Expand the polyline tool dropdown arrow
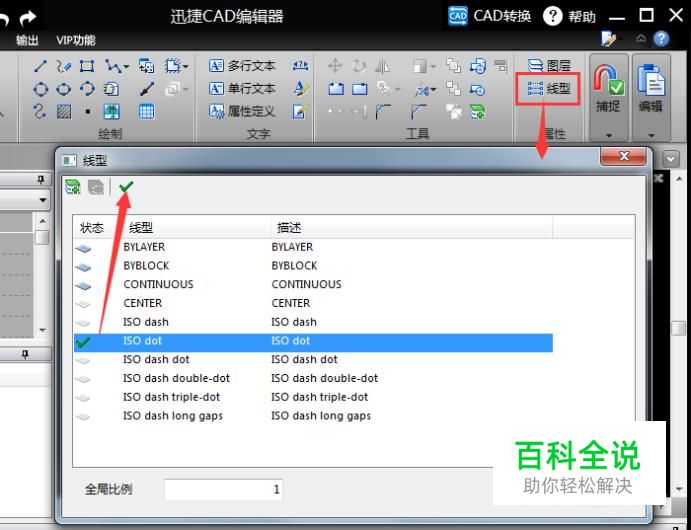The width and height of the screenshot is (691, 530). pos(126,67)
